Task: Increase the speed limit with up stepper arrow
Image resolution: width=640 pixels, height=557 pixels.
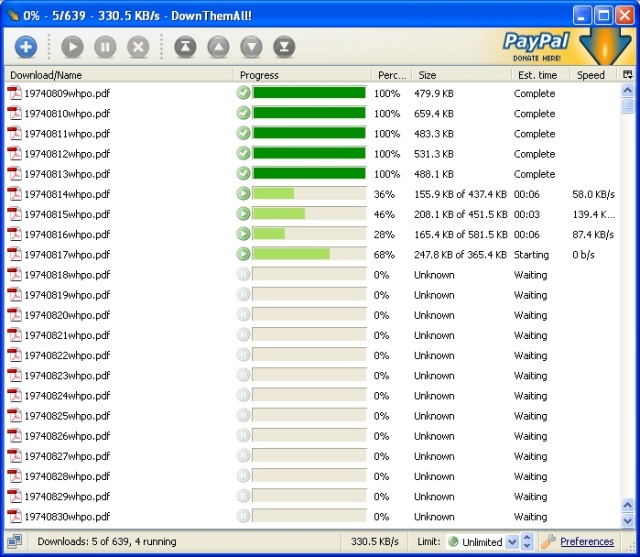Action: [527, 538]
